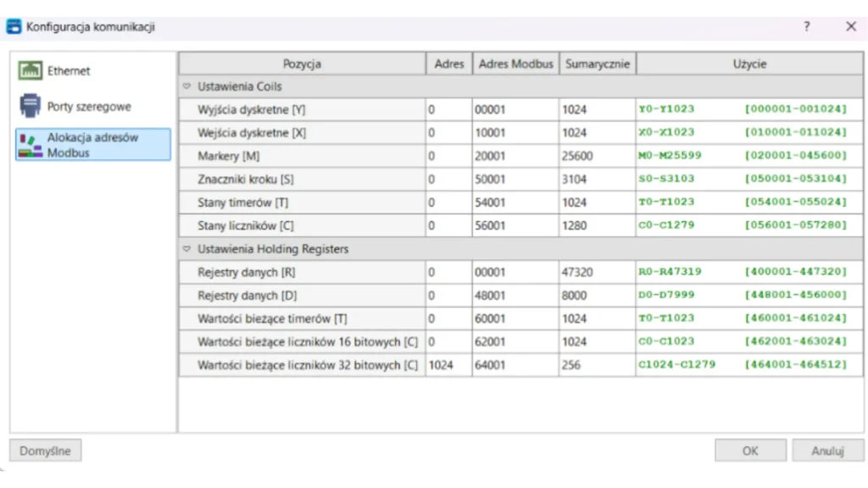Select Wartości bieżące liczników 32 bitowych row
868x488 pixels.
[x=521, y=365]
